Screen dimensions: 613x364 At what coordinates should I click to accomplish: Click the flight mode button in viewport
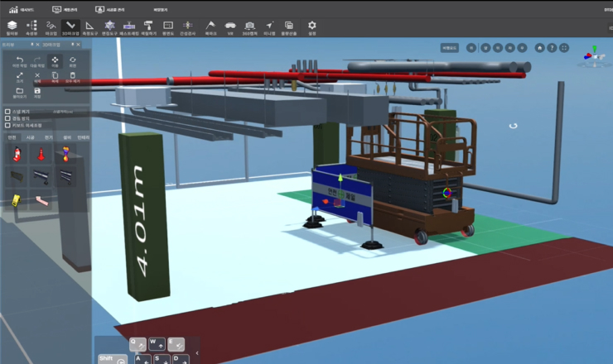[449, 47]
